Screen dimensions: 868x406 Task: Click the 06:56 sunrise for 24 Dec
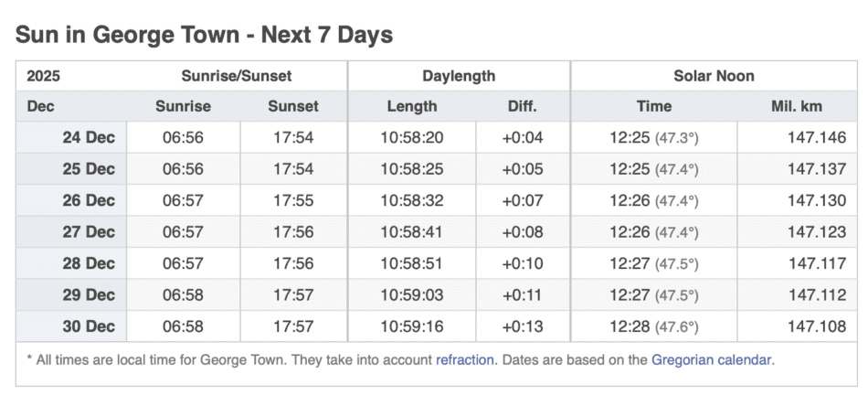183,138
